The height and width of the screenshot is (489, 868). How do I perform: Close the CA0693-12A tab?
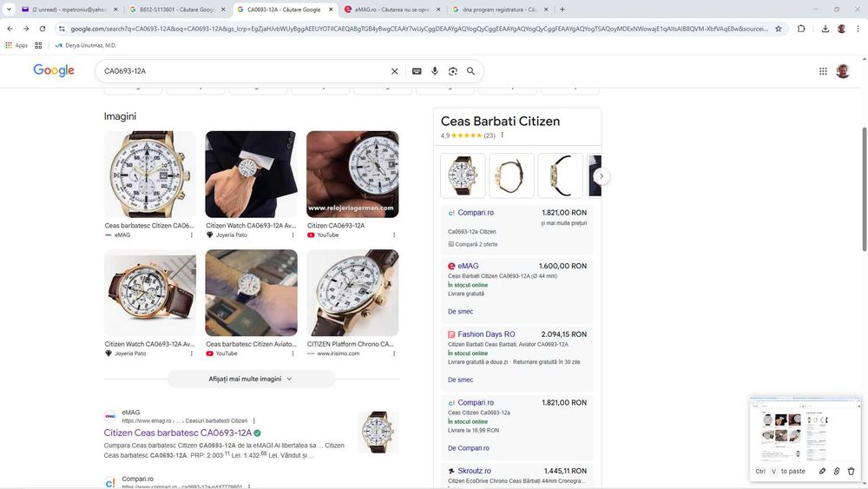coord(331,10)
